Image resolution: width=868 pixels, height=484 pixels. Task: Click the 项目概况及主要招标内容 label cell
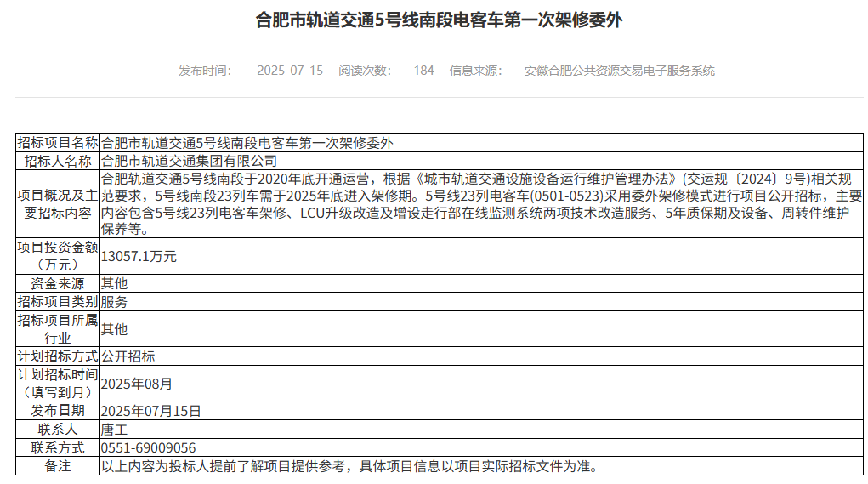click(58, 204)
